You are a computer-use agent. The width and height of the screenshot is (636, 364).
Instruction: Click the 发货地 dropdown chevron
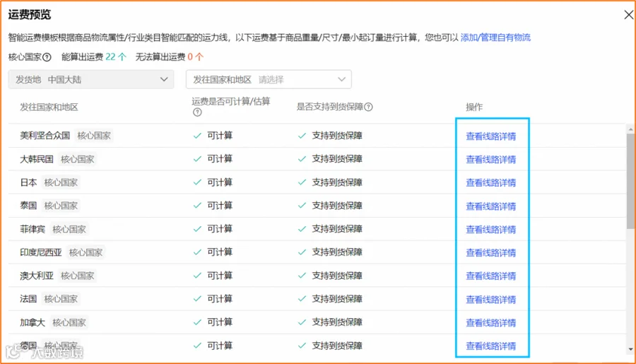pos(164,79)
